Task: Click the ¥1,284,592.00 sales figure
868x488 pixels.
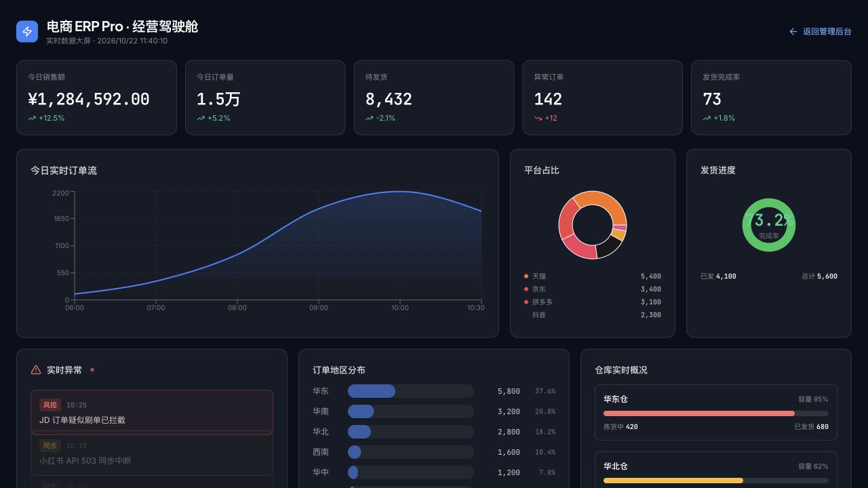Action: click(x=89, y=99)
